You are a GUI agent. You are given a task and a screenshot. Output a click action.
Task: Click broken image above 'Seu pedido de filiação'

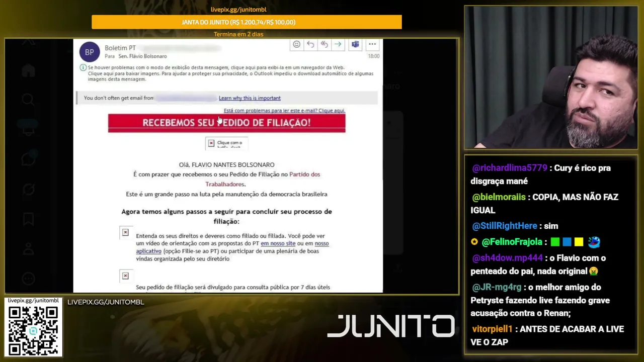tap(125, 276)
